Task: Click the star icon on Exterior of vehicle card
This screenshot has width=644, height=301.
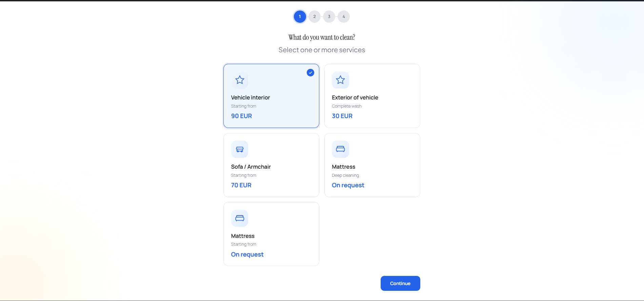Action: pos(340,80)
